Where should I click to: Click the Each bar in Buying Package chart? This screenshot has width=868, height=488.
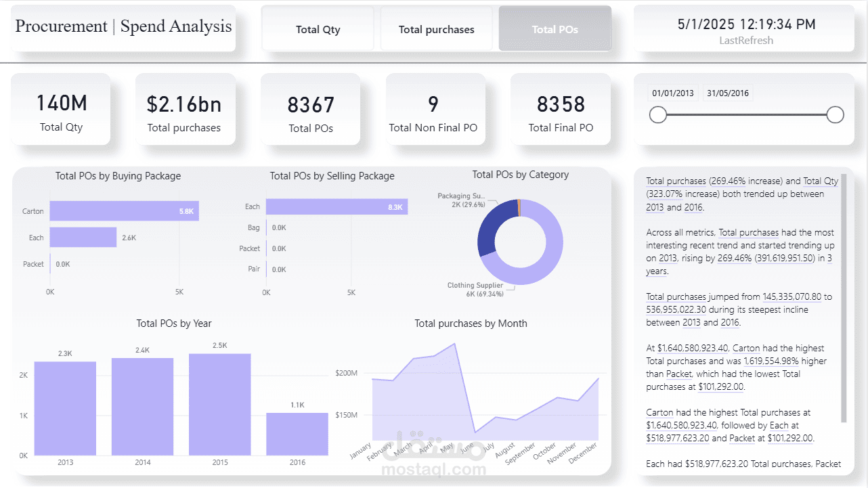pos(83,238)
